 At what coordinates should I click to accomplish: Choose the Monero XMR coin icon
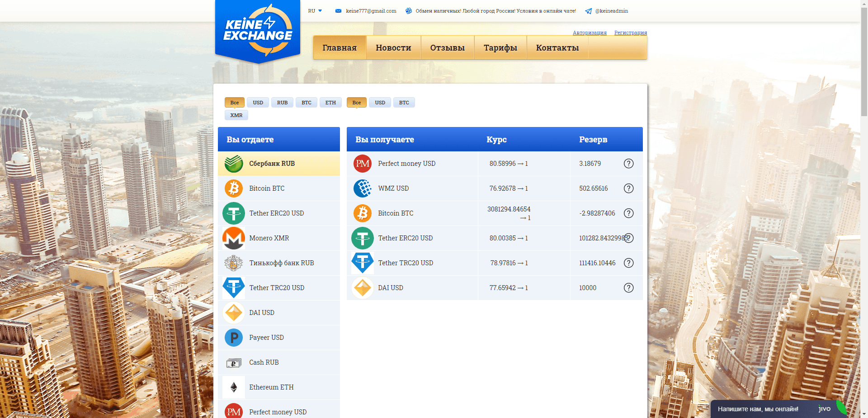pos(234,238)
